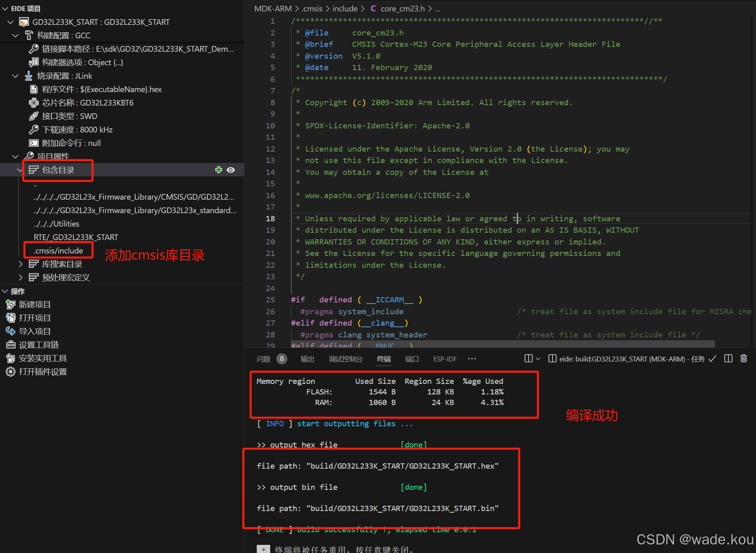The image size is (756, 553).
Task: Expand the 预处理宏定义 node
Action: pos(20,278)
